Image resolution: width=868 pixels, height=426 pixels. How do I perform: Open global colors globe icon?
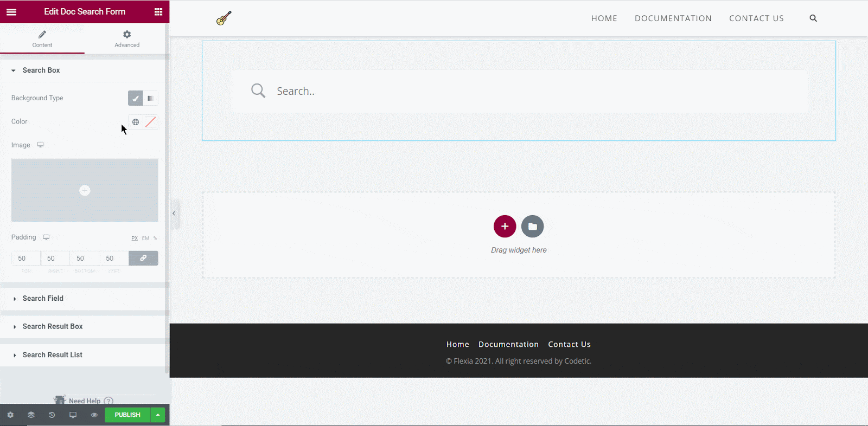coord(136,122)
